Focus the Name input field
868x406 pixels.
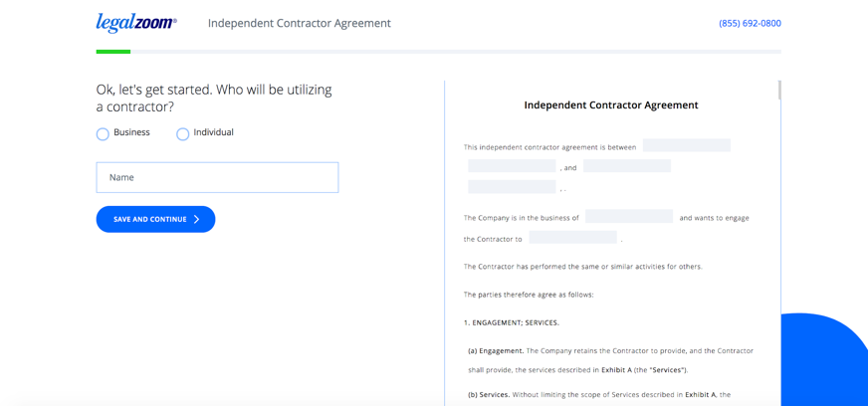point(217,177)
